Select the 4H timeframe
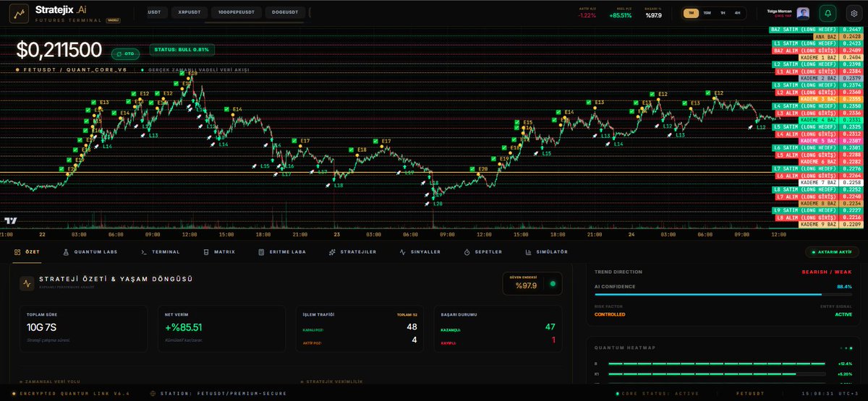The width and height of the screenshot is (868, 401). 737,13
